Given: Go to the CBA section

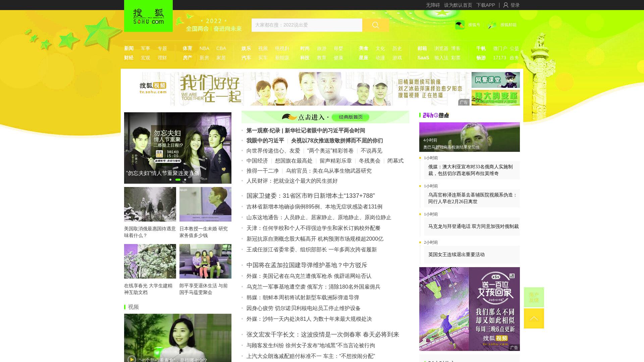Looking at the screenshot, I should pos(221,48).
